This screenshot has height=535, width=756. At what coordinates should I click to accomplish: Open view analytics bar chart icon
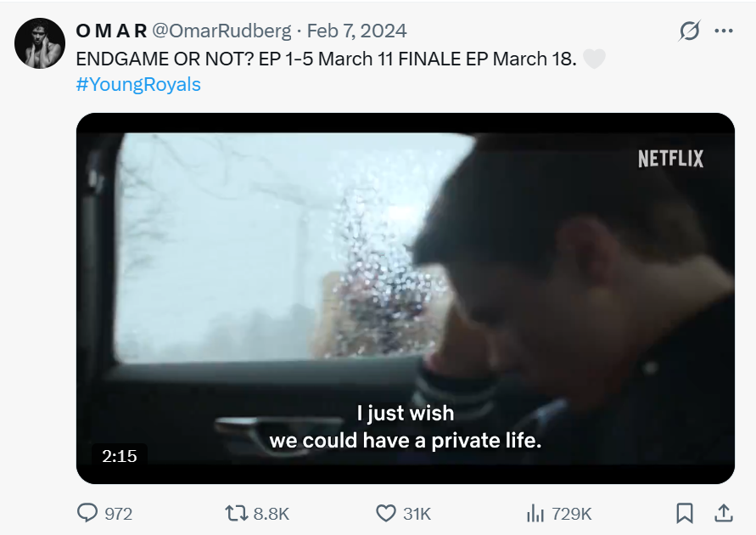point(535,513)
